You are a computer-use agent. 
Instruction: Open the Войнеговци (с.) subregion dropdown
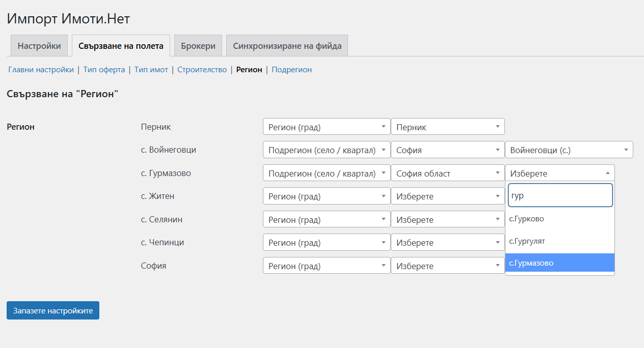568,150
